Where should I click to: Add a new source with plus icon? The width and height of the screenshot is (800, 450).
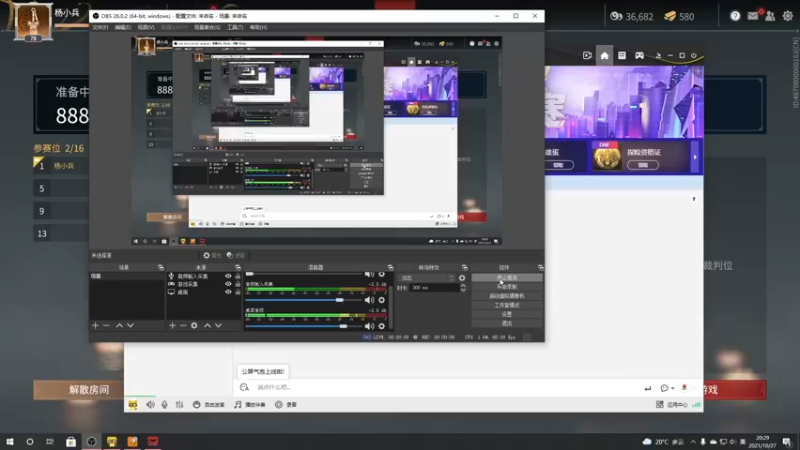(x=172, y=325)
